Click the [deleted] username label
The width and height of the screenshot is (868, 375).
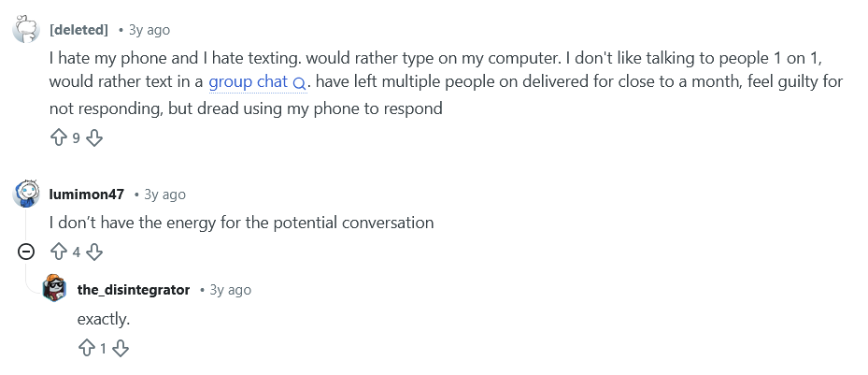[x=78, y=30]
